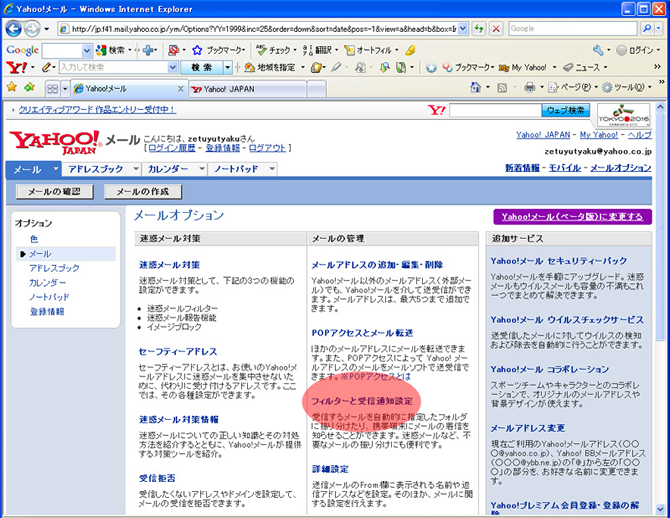Click in the Yahoo web search input field
The image size is (670, 518).
tap(495, 110)
